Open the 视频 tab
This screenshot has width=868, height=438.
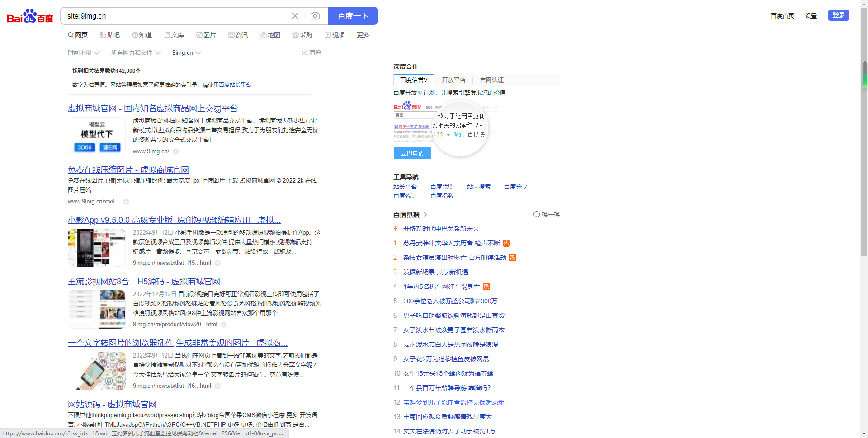point(335,35)
